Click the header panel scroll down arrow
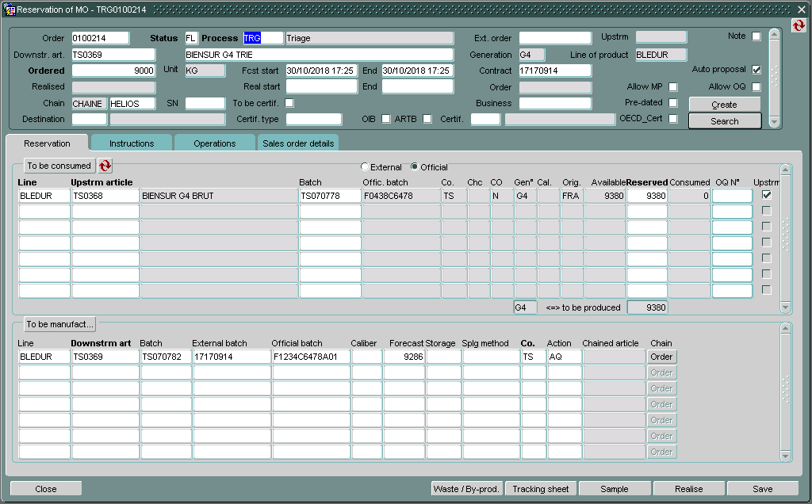The height and width of the screenshot is (504, 812). pos(775,122)
